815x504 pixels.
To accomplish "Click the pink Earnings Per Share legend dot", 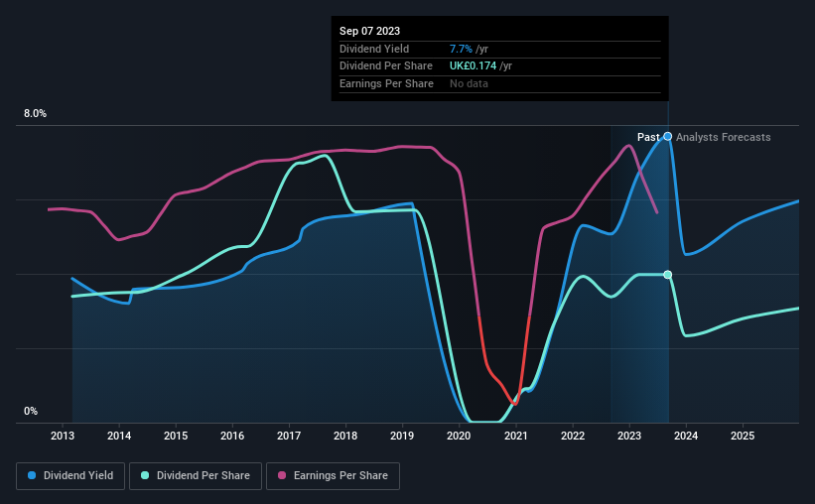I will click(x=282, y=475).
